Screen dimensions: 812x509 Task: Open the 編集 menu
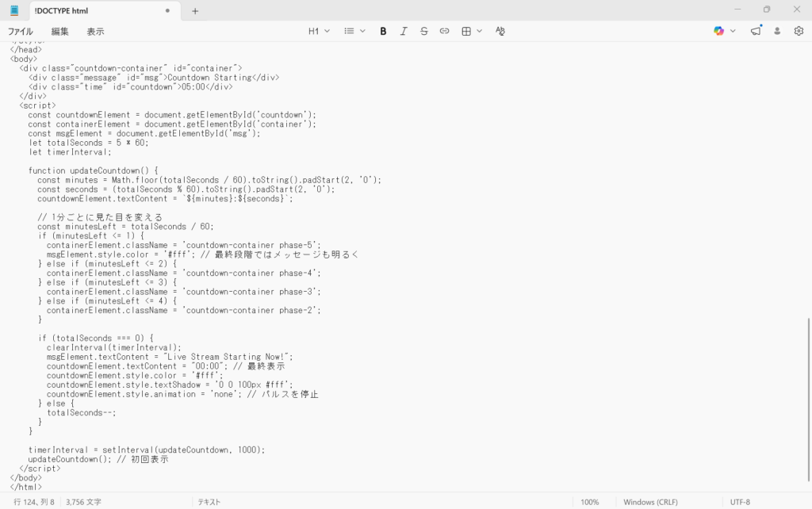(60, 32)
